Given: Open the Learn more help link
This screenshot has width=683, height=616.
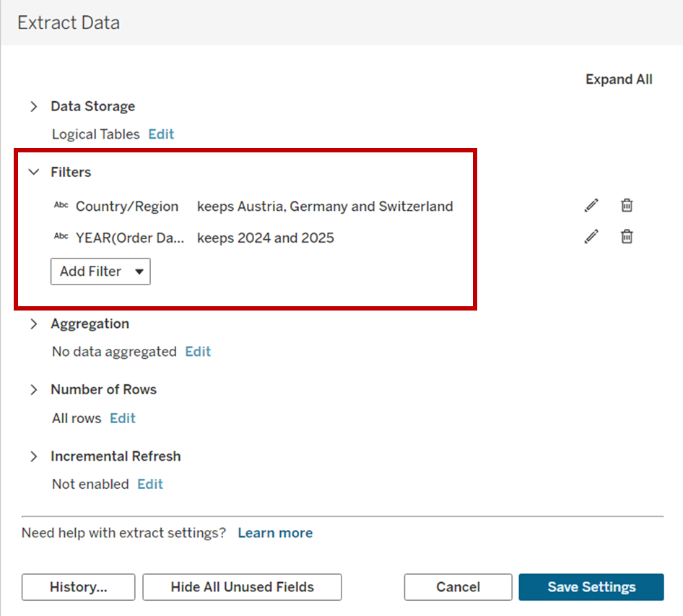Looking at the screenshot, I should (275, 533).
